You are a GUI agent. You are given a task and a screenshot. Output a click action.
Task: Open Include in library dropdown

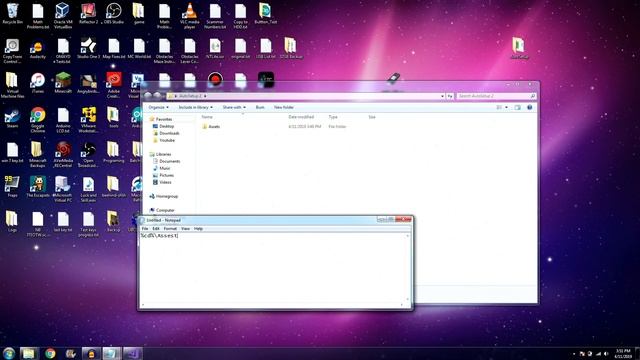click(196, 107)
